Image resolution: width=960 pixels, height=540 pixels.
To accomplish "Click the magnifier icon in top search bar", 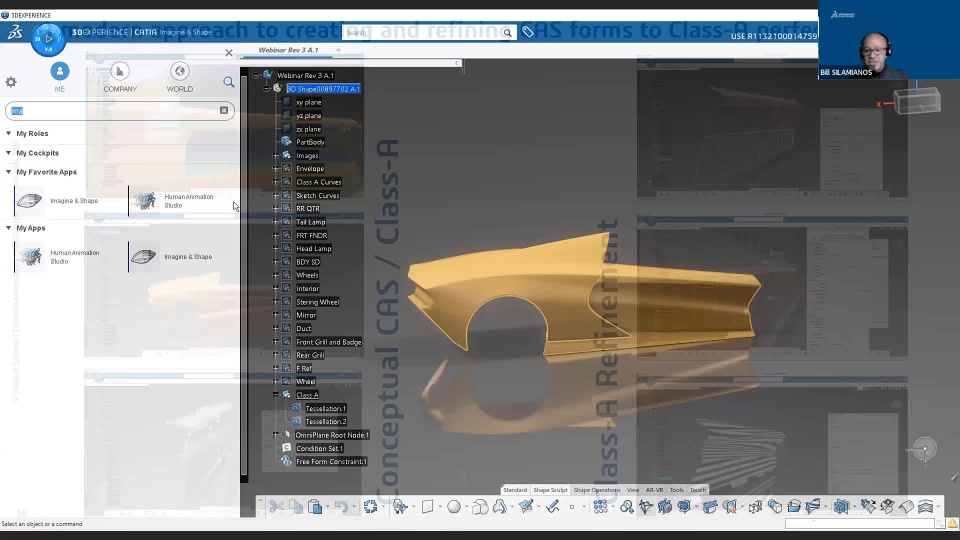I will (x=508, y=32).
